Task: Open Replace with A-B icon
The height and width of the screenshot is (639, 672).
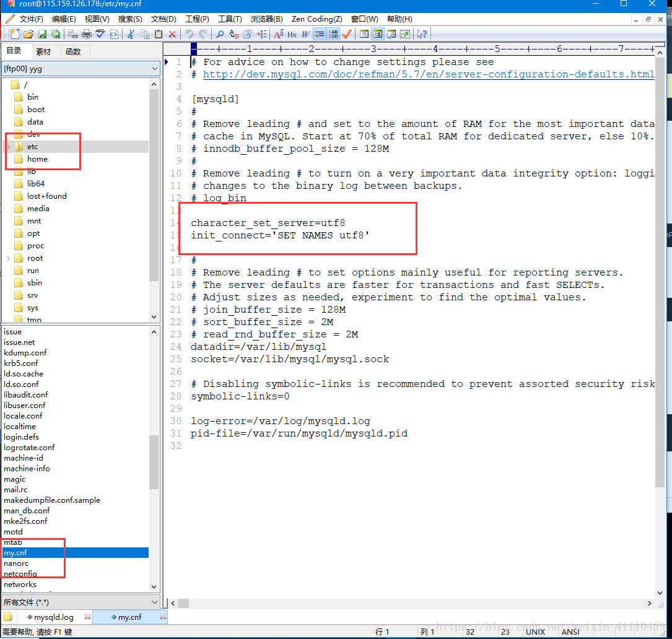Action: (x=234, y=34)
